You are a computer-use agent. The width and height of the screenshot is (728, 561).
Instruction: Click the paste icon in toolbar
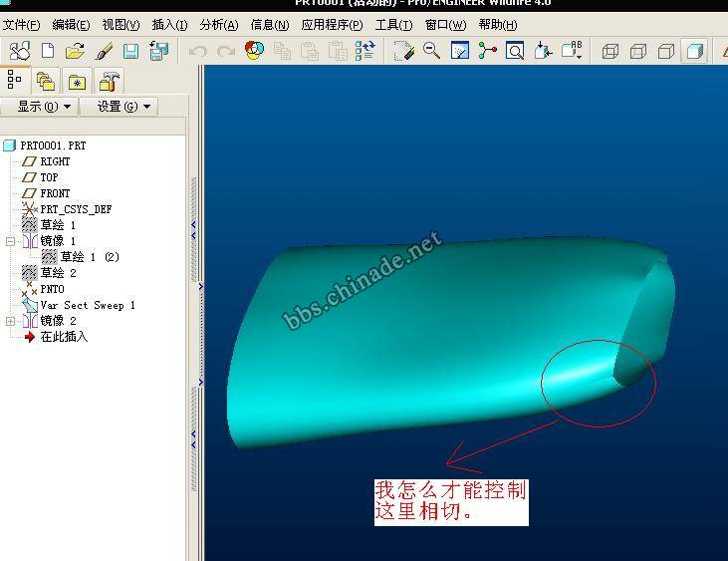pyautogui.click(x=310, y=51)
